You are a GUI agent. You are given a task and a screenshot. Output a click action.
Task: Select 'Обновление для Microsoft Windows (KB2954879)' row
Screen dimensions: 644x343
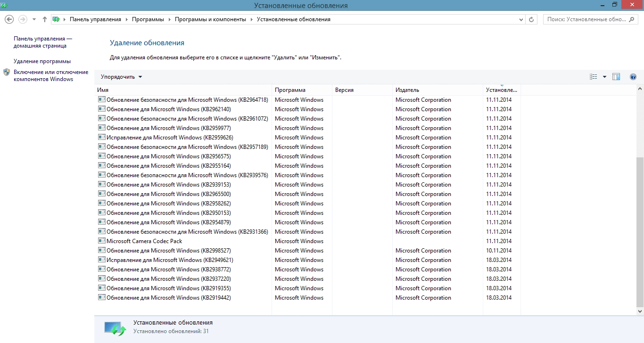coord(308,222)
